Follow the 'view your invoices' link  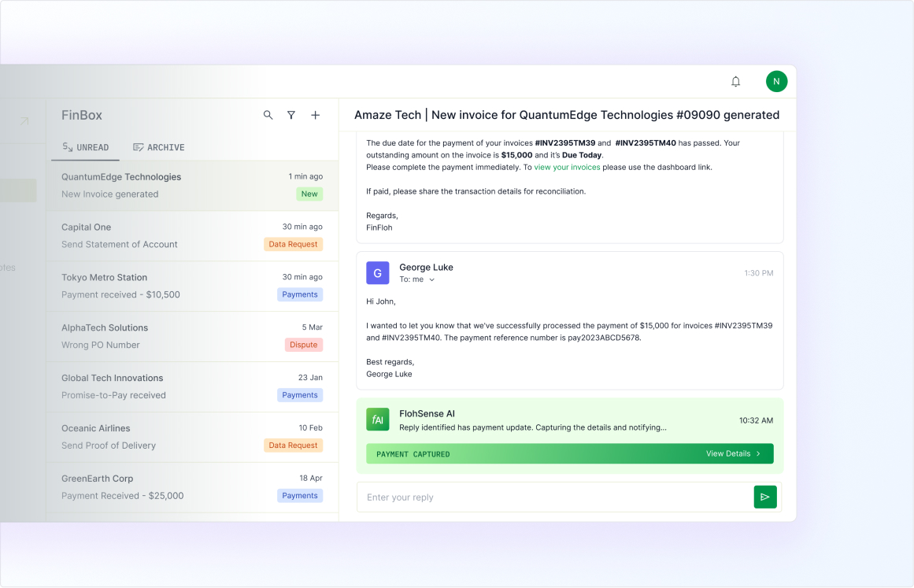[x=567, y=167]
